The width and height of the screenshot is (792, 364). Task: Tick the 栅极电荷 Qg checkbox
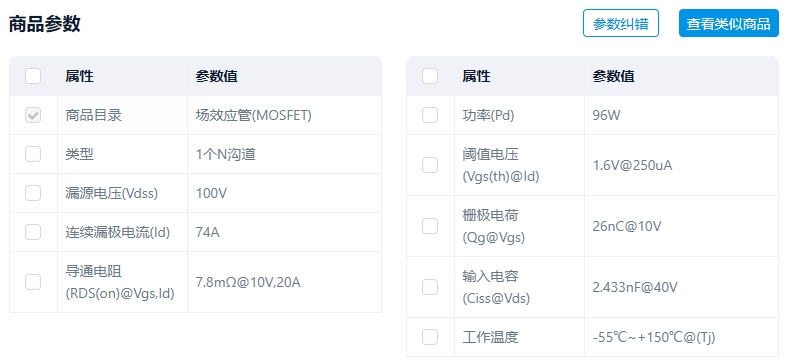point(430,226)
